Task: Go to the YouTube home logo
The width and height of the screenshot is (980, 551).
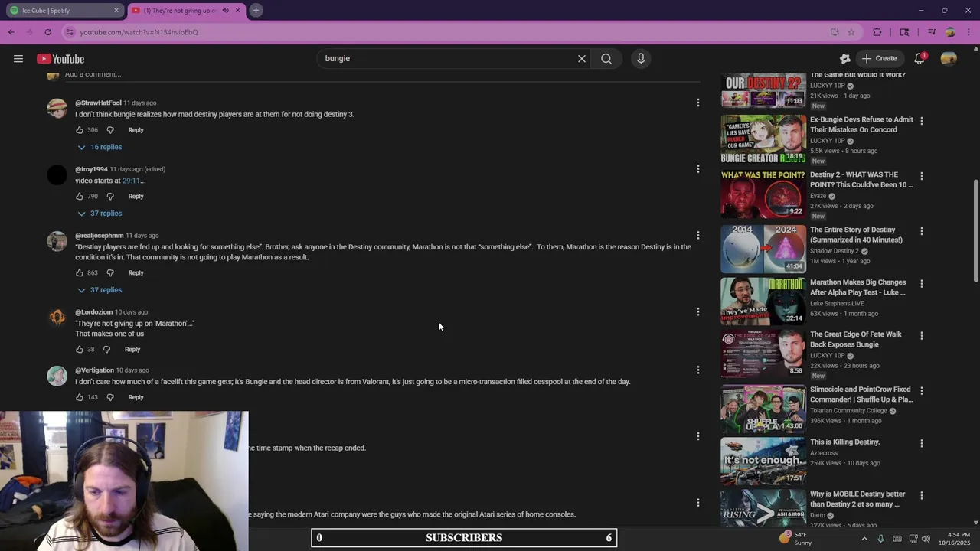Action: tap(60, 59)
